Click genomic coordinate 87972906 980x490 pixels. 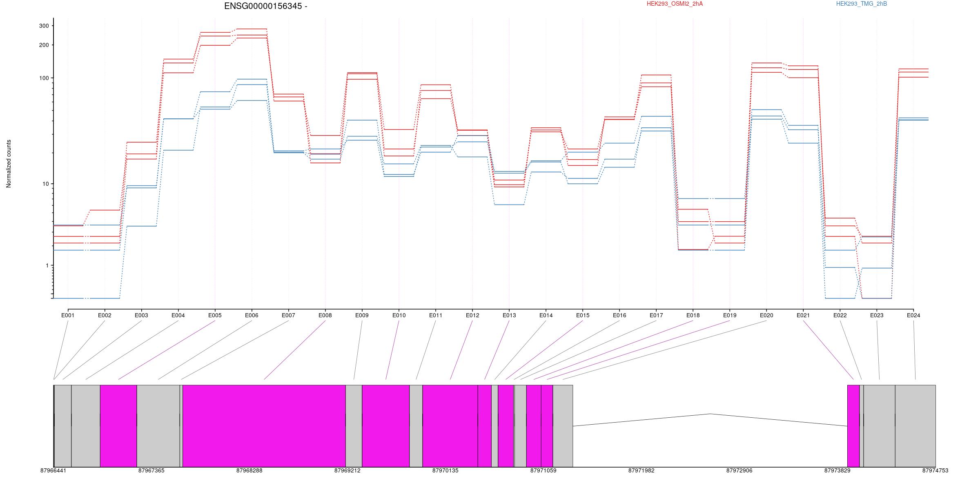tap(739, 470)
